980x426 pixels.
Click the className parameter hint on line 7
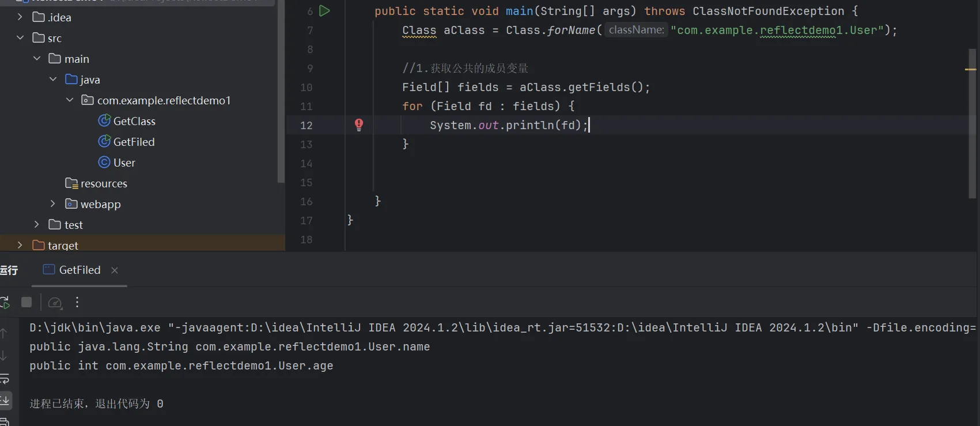tap(636, 30)
